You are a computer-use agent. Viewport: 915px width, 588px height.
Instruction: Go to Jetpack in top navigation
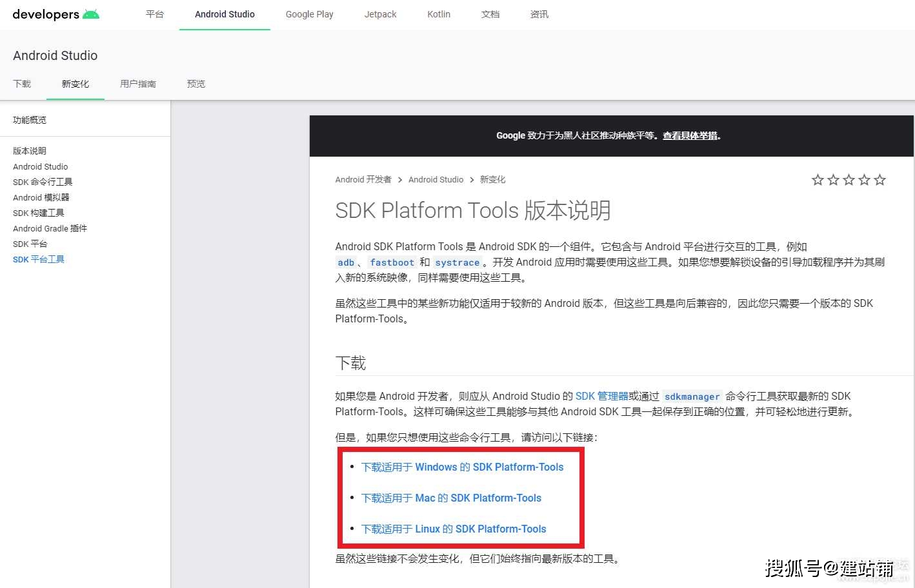[381, 14]
